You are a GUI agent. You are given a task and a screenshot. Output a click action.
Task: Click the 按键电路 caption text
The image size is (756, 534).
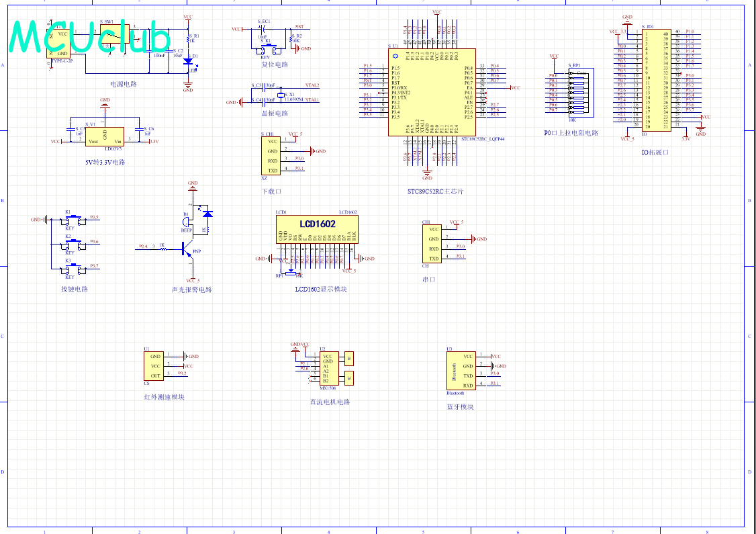tap(75, 290)
